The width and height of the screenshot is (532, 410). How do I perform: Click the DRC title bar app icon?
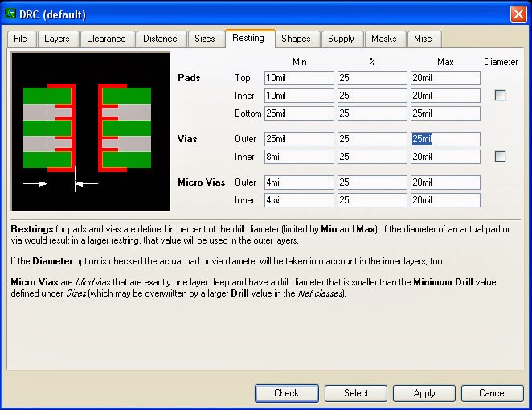pos(10,14)
